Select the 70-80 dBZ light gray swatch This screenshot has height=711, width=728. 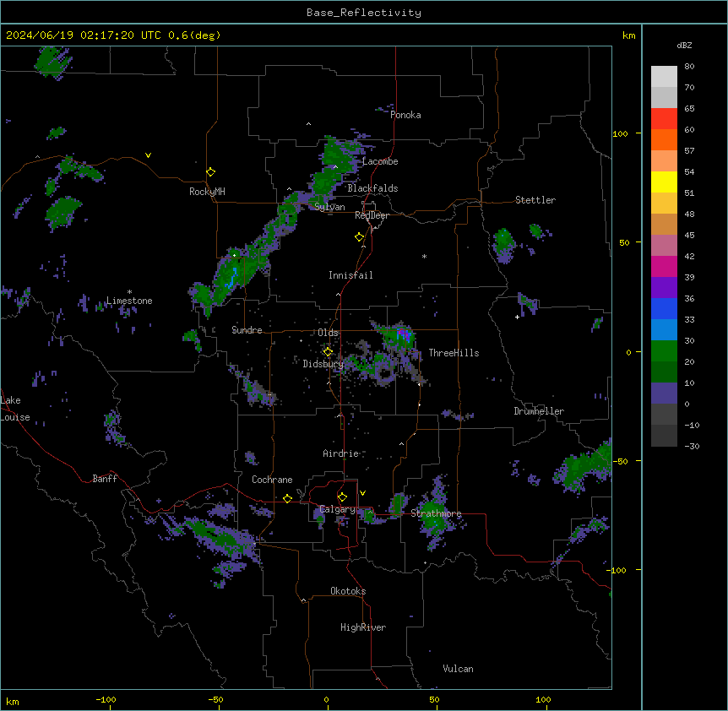[664, 77]
